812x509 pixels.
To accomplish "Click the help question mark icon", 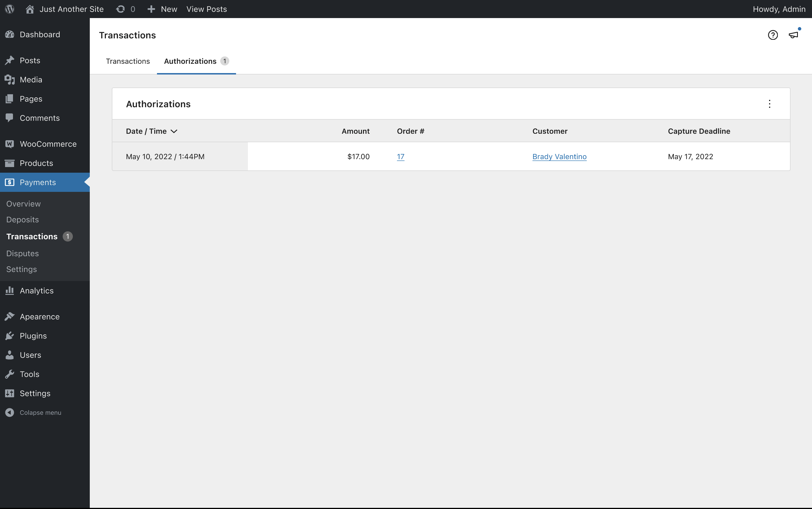I will pyautogui.click(x=772, y=35).
